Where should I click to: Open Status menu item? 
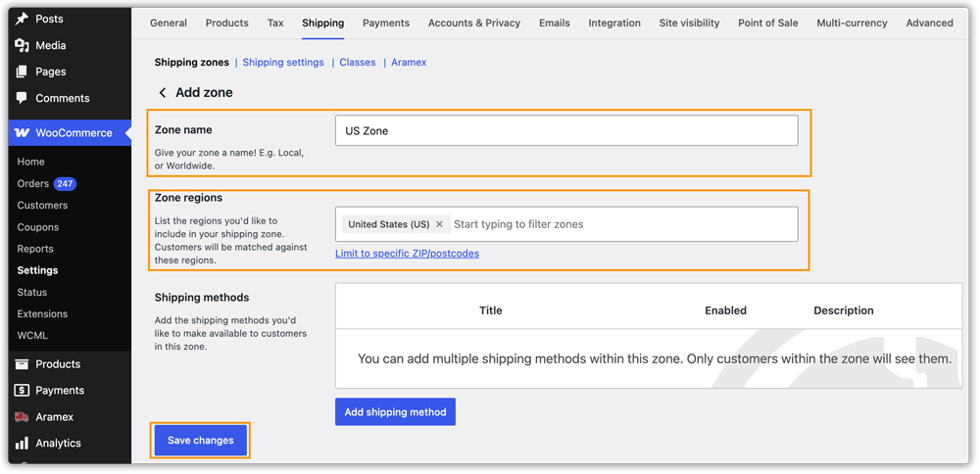click(x=32, y=292)
